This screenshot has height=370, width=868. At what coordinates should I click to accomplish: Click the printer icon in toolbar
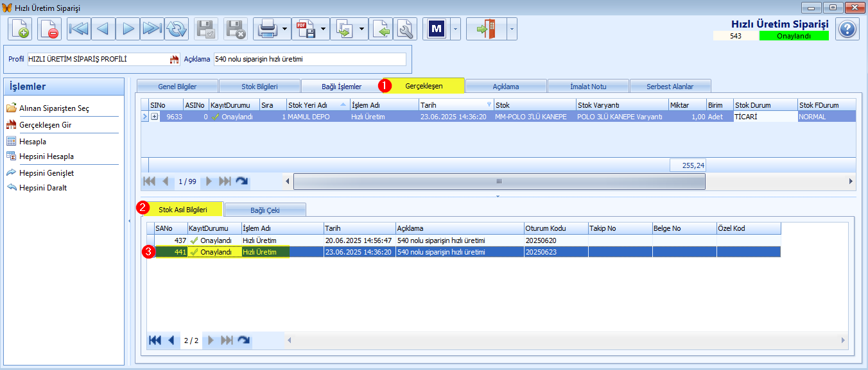point(266,29)
